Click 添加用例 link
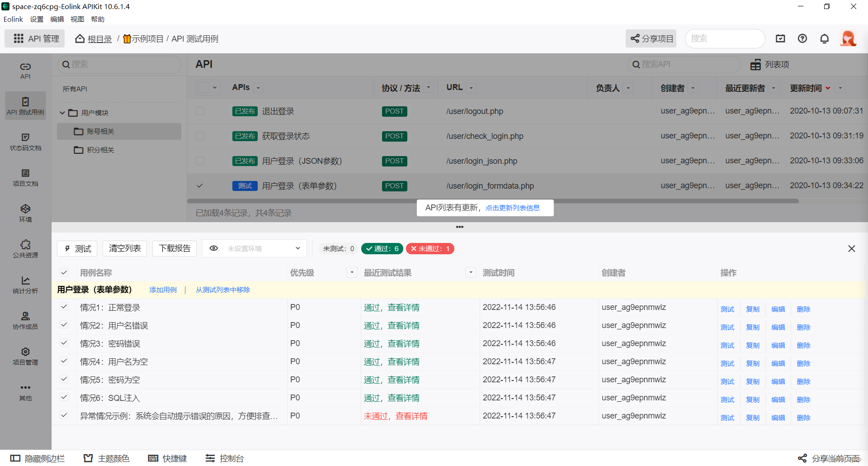Viewport: 868px width, 466px height. click(163, 290)
